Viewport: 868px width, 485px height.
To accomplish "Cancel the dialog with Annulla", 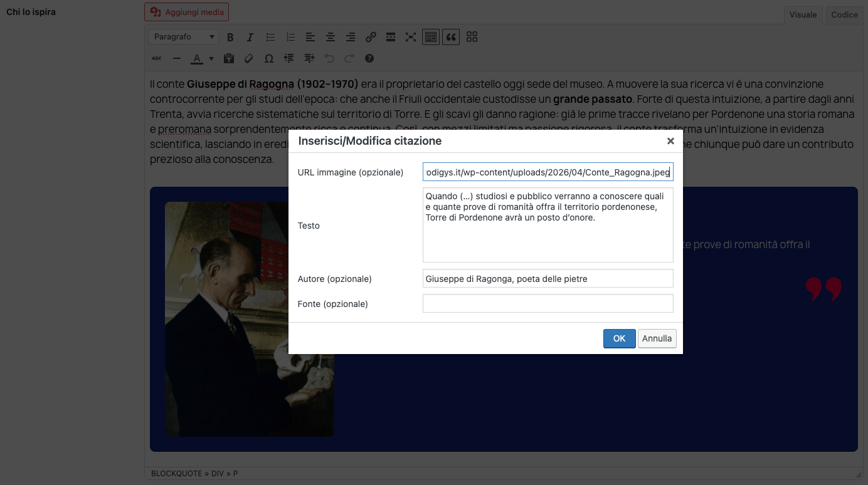I will click(x=657, y=338).
